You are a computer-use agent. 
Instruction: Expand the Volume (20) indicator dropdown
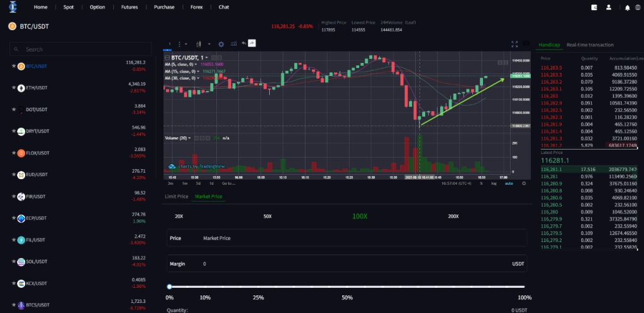(190, 138)
